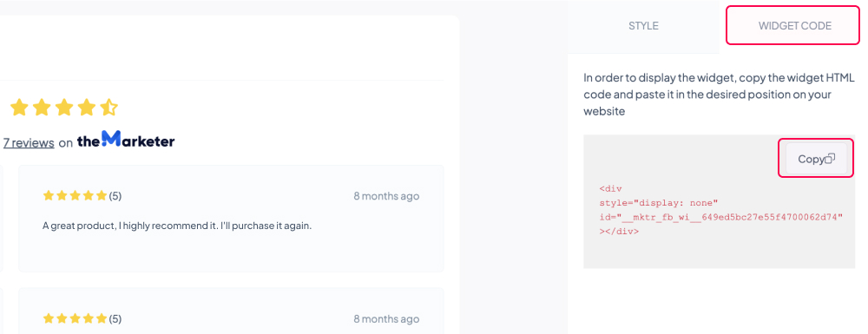Image resolution: width=868 pixels, height=334 pixels.
Task: Click the Copy button above the code
Action: [816, 159]
